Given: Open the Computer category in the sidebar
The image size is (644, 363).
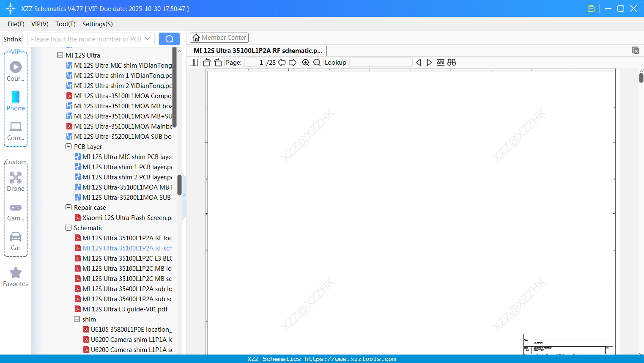Looking at the screenshot, I should tap(16, 131).
